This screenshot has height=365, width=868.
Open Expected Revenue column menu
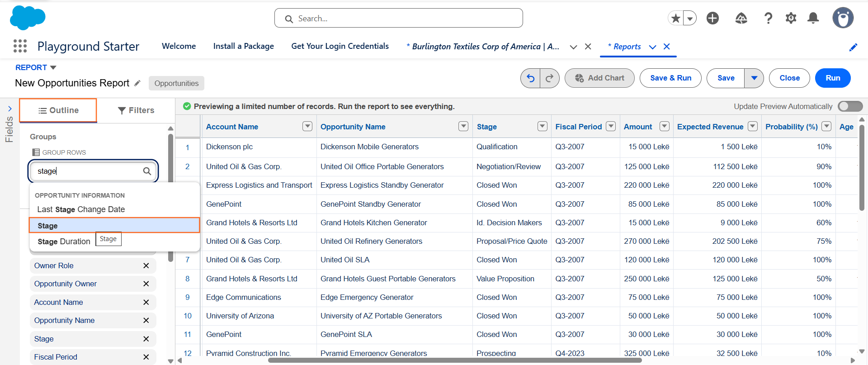coord(753,126)
